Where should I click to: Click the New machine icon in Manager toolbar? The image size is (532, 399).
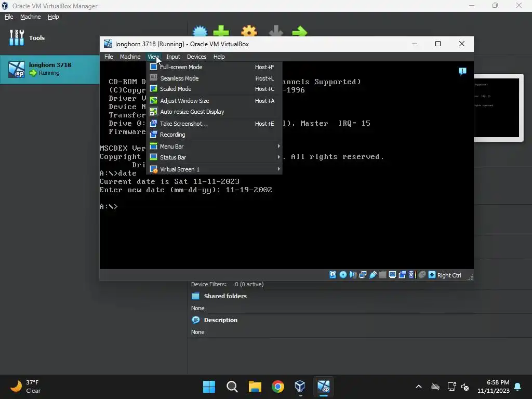click(200, 31)
